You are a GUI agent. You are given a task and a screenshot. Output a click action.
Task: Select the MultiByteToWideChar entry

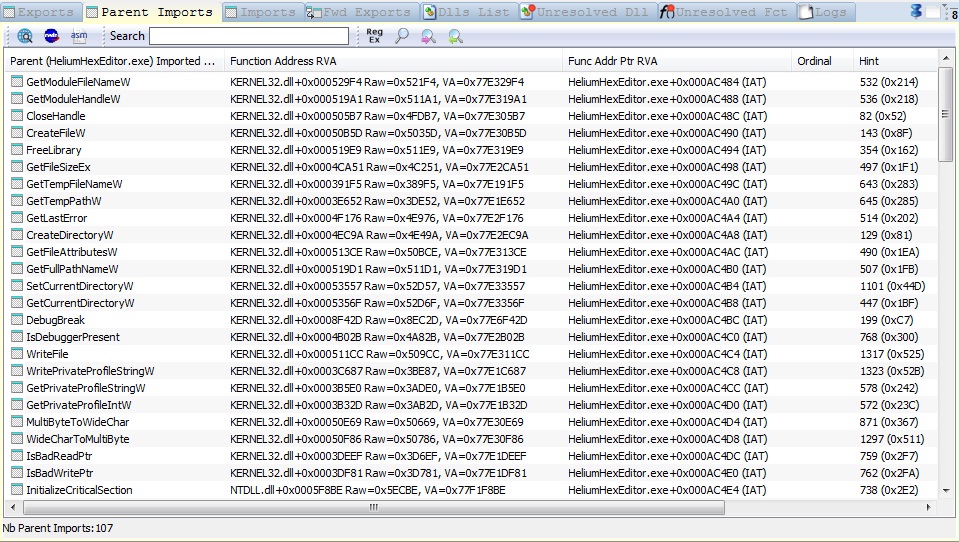pos(78,422)
